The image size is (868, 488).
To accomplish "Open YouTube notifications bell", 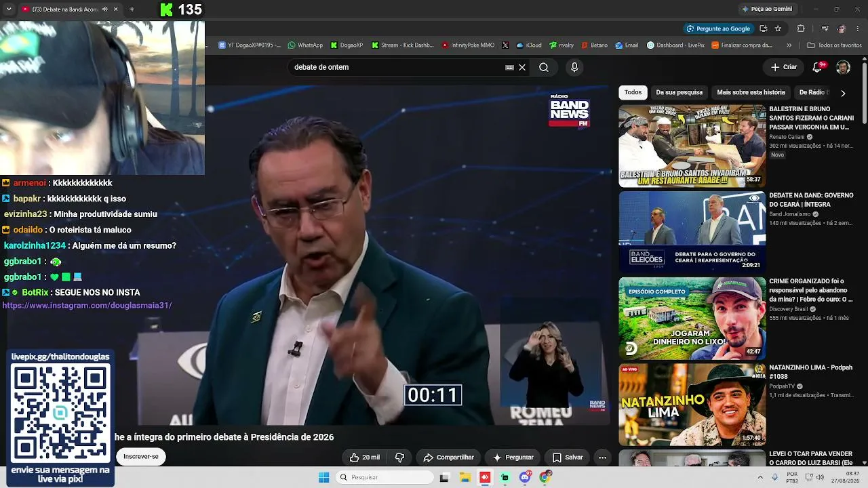I will tap(818, 67).
